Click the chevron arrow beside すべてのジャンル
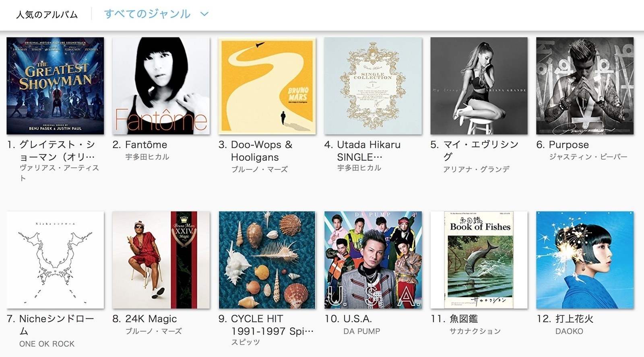This screenshot has height=357, width=644. (204, 14)
